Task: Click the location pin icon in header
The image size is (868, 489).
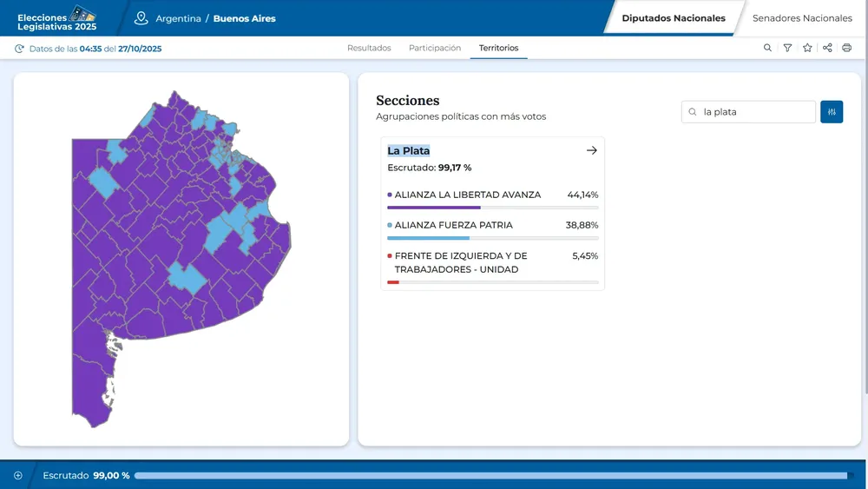Action: pos(141,18)
